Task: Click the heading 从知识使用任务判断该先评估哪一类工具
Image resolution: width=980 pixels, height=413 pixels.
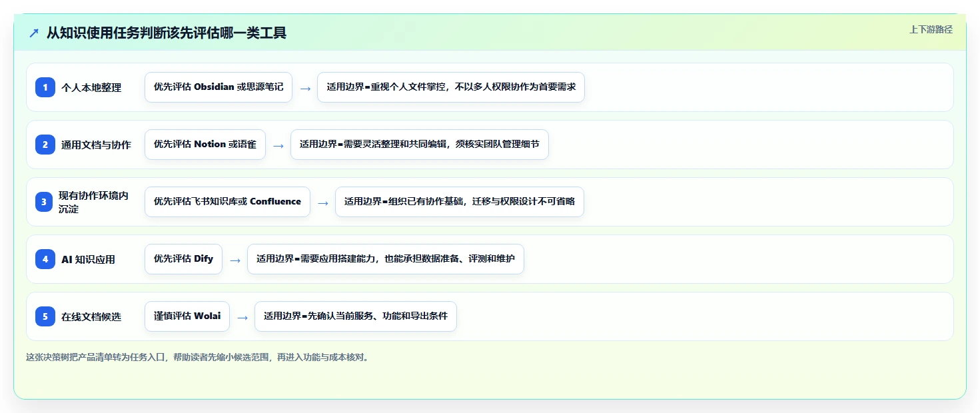Action: [x=167, y=33]
